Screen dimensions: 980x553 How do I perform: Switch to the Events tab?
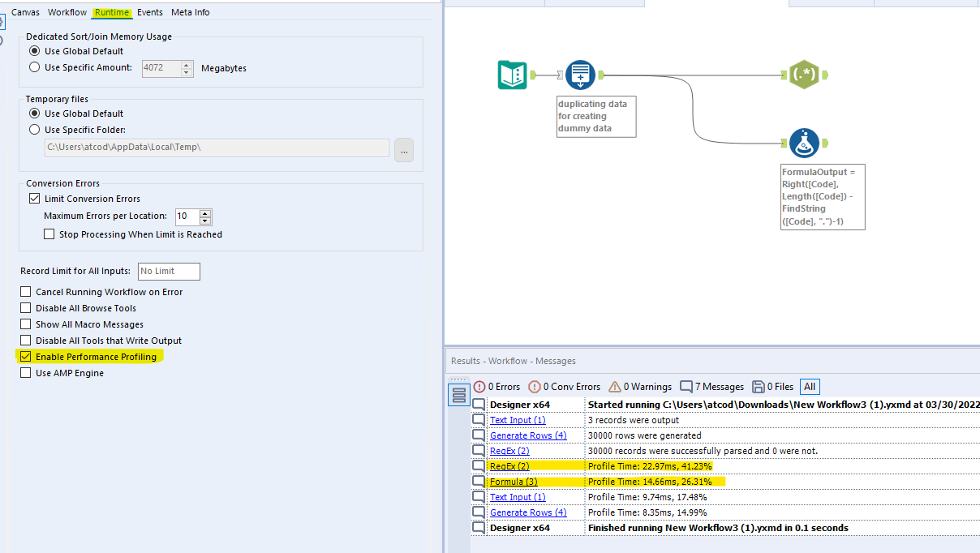point(150,12)
